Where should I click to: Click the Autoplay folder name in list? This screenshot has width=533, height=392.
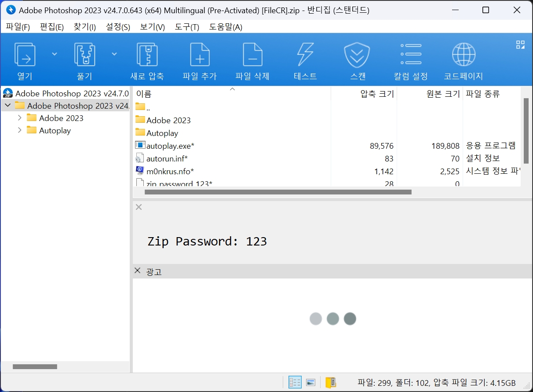tap(162, 133)
